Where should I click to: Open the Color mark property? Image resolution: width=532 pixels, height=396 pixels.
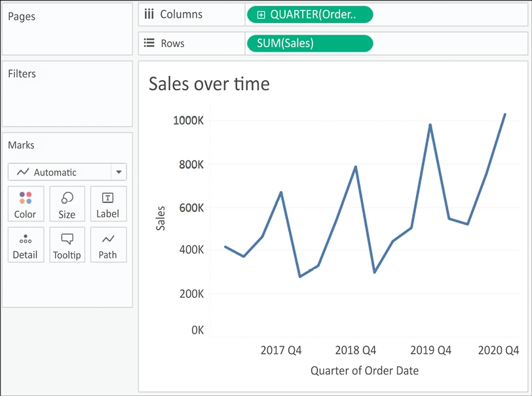(26, 204)
